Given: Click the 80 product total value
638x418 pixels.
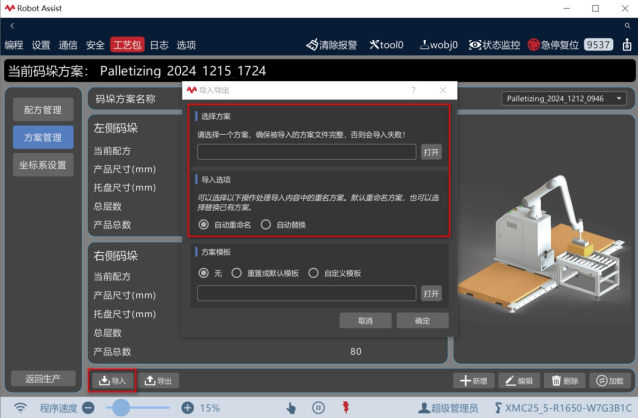Looking at the screenshot, I should (x=356, y=351).
